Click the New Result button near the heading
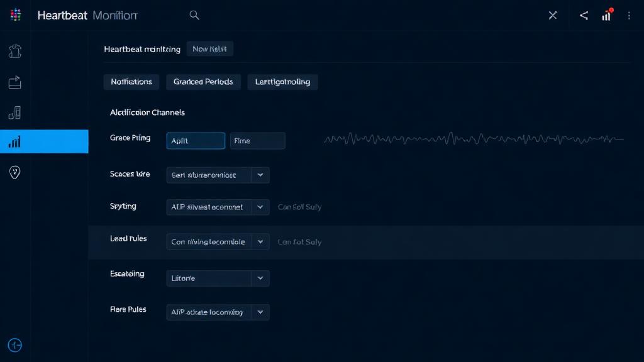The image size is (644, 362). coord(210,48)
